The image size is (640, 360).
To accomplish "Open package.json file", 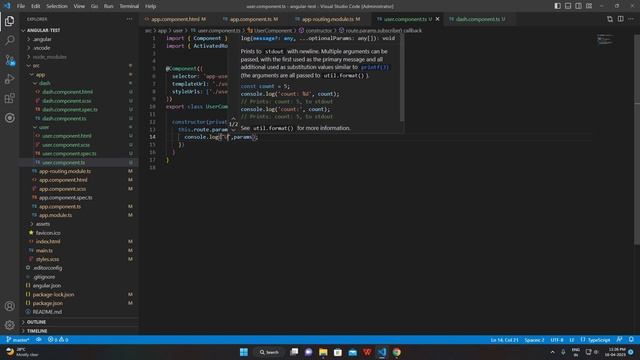I will (48, 303).
